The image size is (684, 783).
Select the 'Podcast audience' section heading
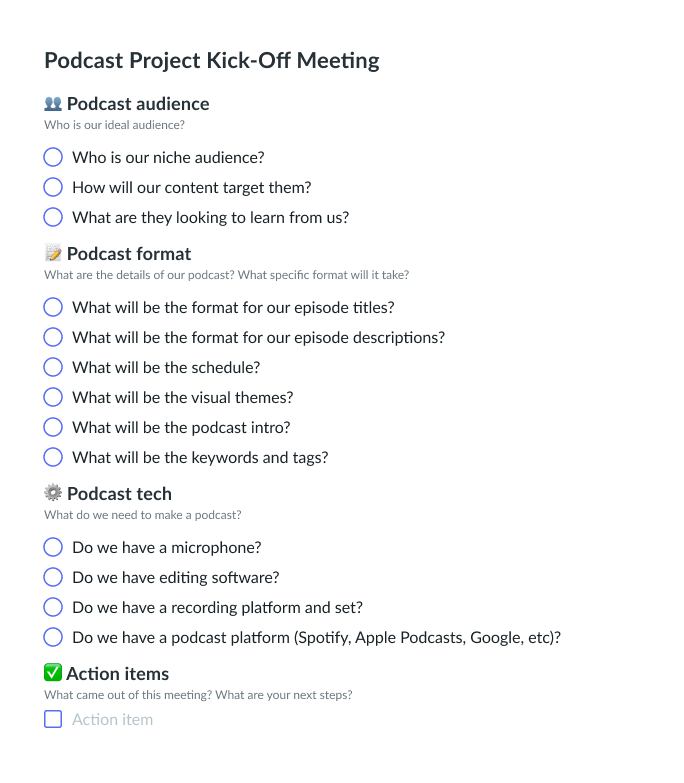[138, 104]
